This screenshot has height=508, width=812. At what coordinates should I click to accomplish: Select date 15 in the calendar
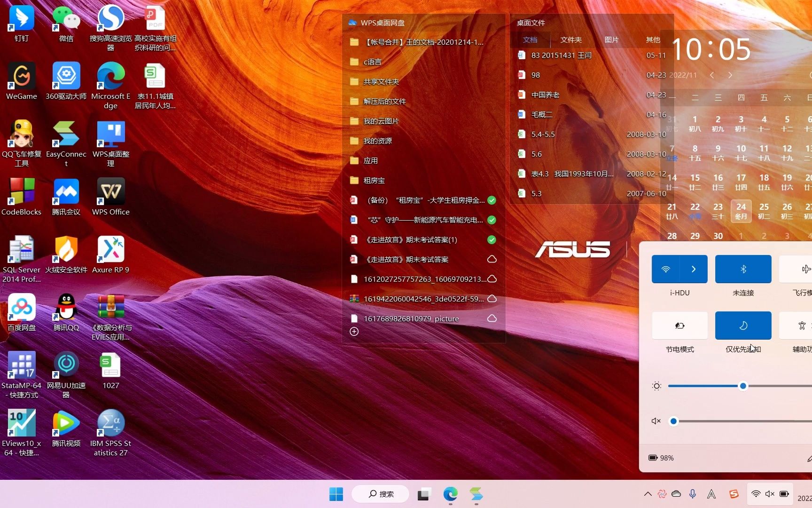click(x=695, y=182)
